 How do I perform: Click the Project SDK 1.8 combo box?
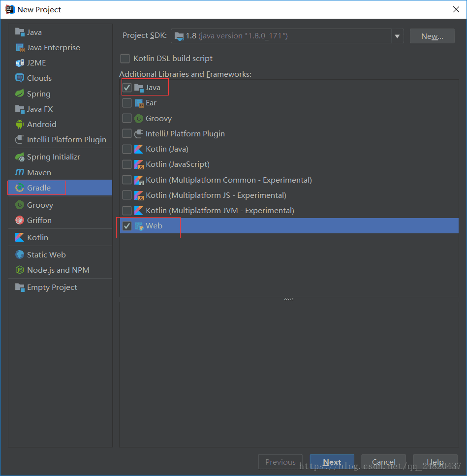(x=287, y=36)
